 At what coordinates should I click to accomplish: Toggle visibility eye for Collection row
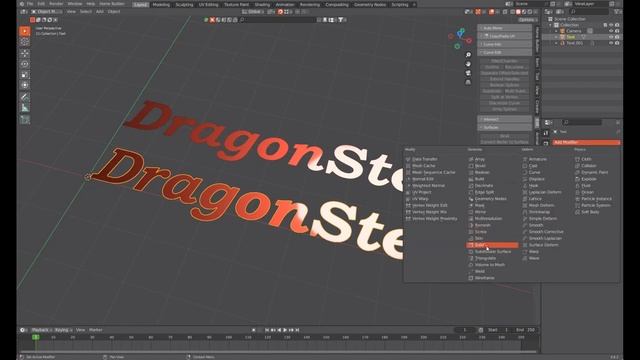point(611,25)
